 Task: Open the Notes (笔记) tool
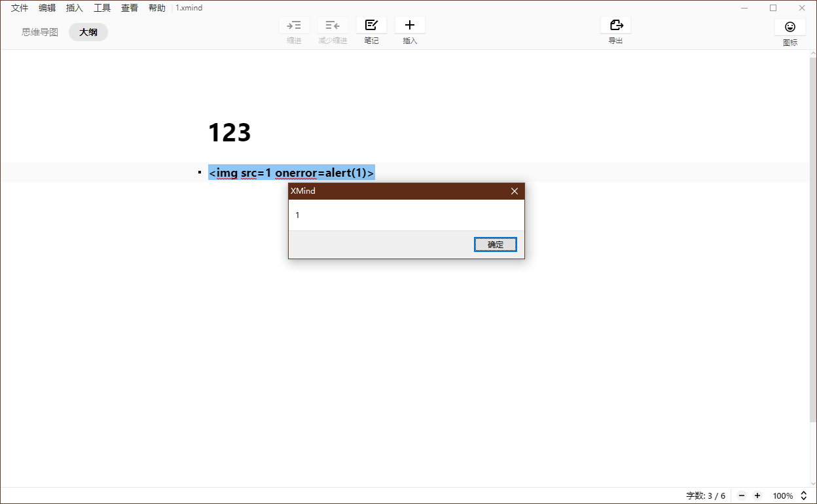tap(371, 26)
